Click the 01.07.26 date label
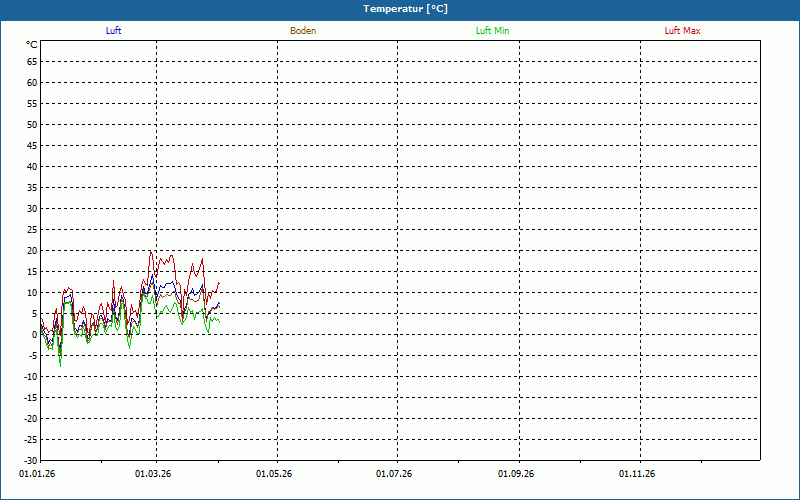Screen dimensions: 800x500 click(x=394, y=473)
